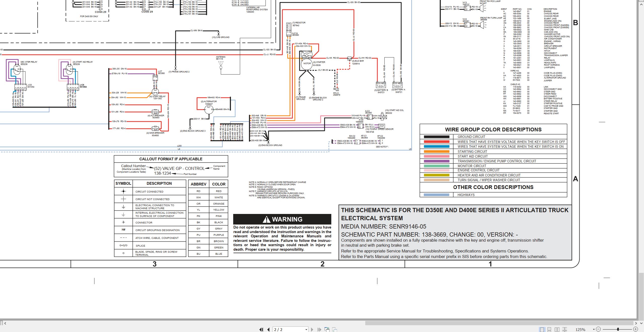Click the 'HIGHWAYS' color description label
This screenshot has width=644, height=332.
[466, 195]
